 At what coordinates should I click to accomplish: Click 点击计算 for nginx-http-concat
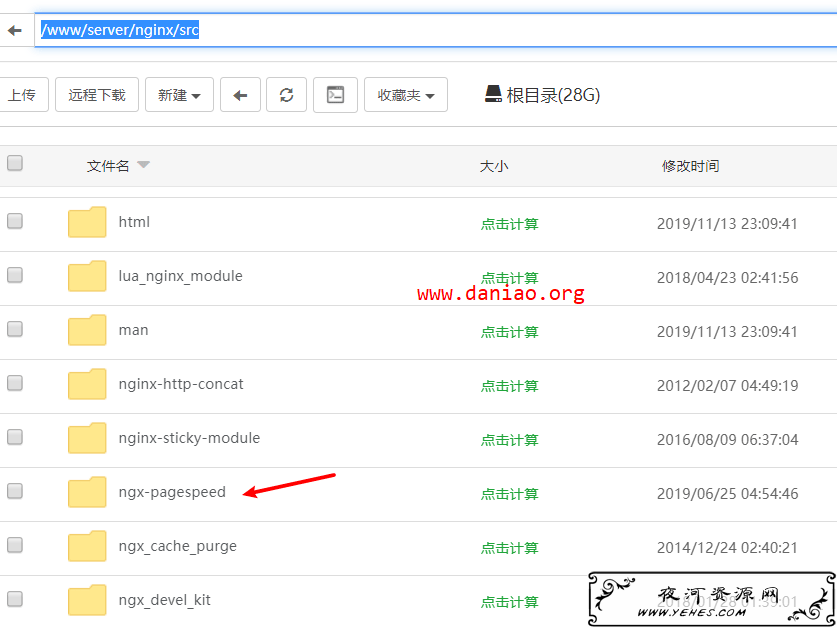[509, 386]
